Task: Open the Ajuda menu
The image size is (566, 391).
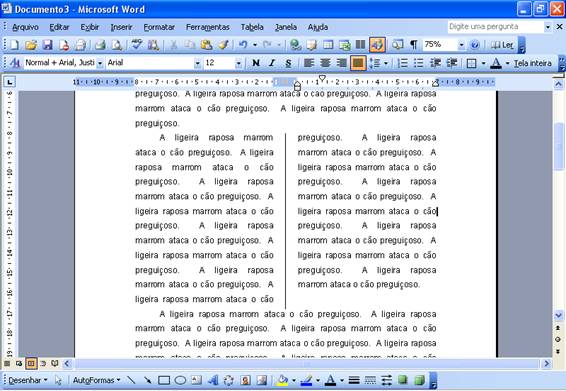Action: click(318, 27)
